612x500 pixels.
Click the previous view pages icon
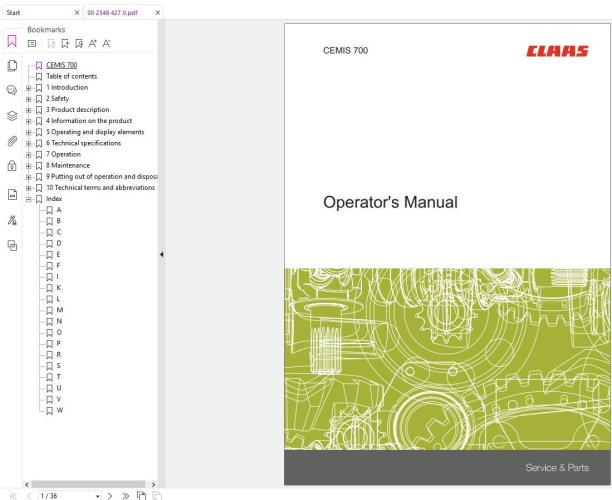141,496
